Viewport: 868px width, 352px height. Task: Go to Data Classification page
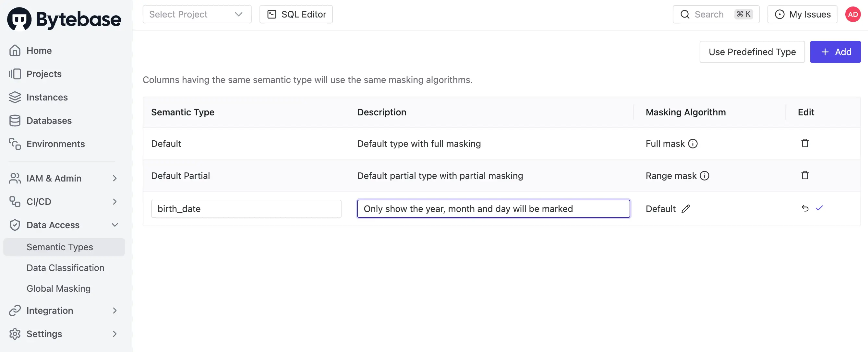coord(66,268)
